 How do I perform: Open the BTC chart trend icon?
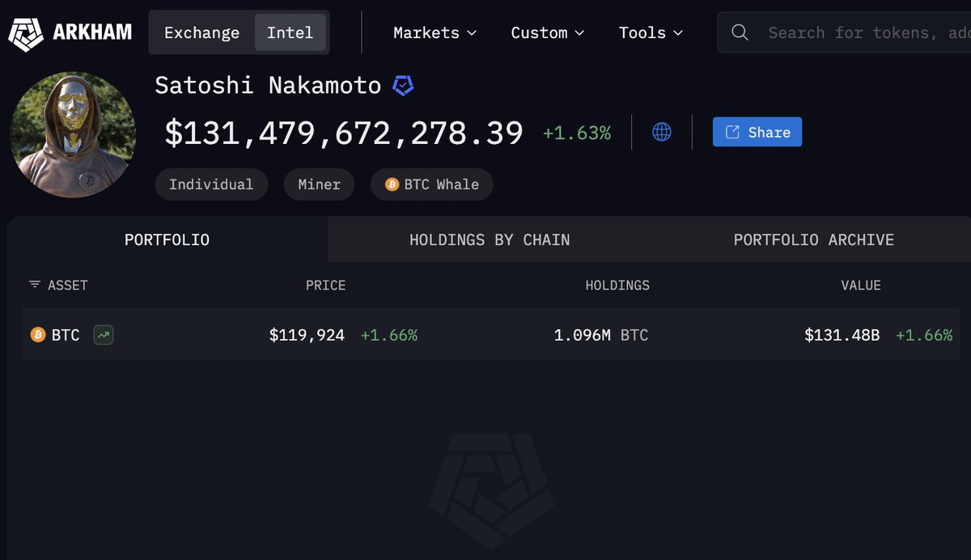[104, 334]
